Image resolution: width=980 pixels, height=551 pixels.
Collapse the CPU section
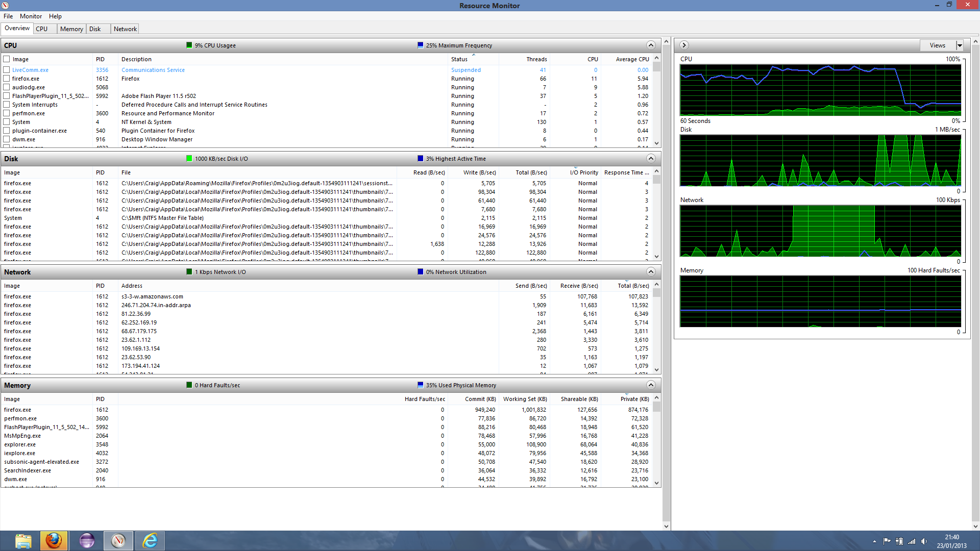[651, 45]
